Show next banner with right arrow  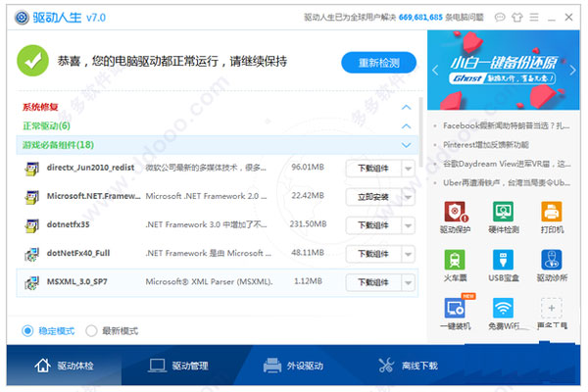572,71
